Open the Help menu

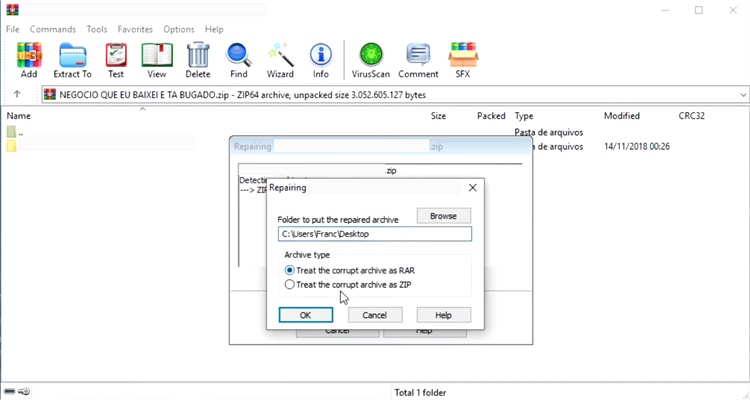click(214, 29)
